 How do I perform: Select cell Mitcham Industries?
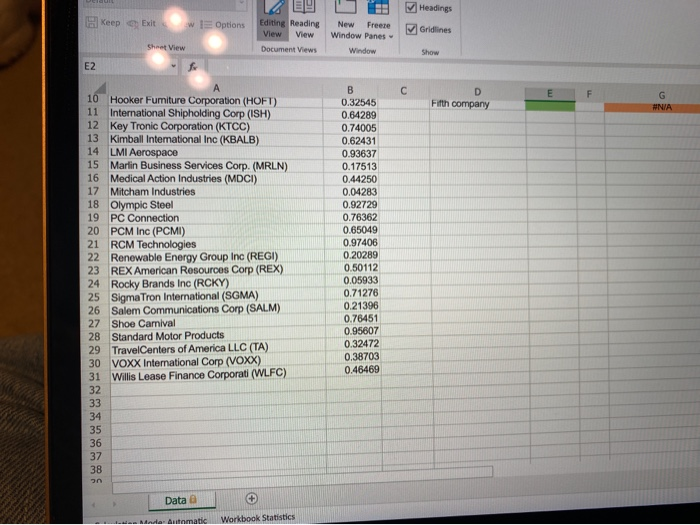point(216,192)
